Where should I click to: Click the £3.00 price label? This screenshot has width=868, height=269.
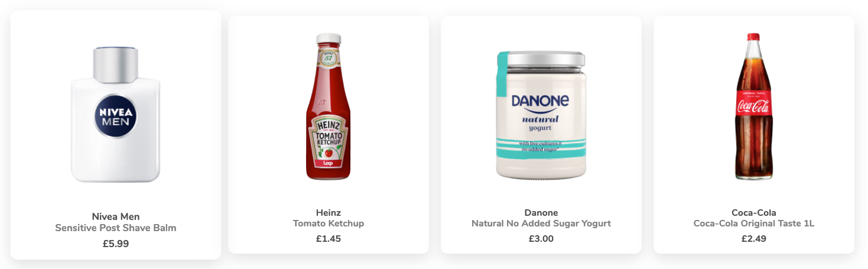tap(541, 239)
